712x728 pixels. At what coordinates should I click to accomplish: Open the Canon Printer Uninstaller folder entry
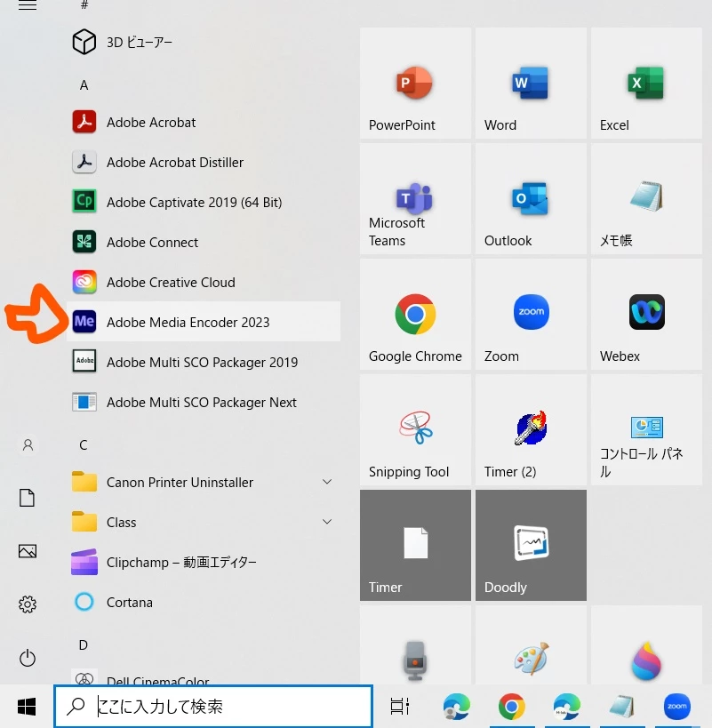(x=204, y=482)
